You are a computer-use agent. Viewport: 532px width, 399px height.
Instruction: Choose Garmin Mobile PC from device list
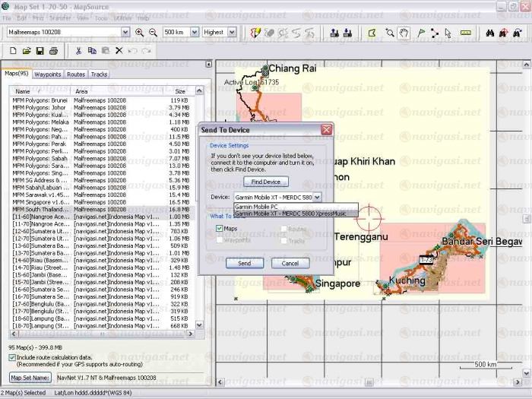point(257,207)
